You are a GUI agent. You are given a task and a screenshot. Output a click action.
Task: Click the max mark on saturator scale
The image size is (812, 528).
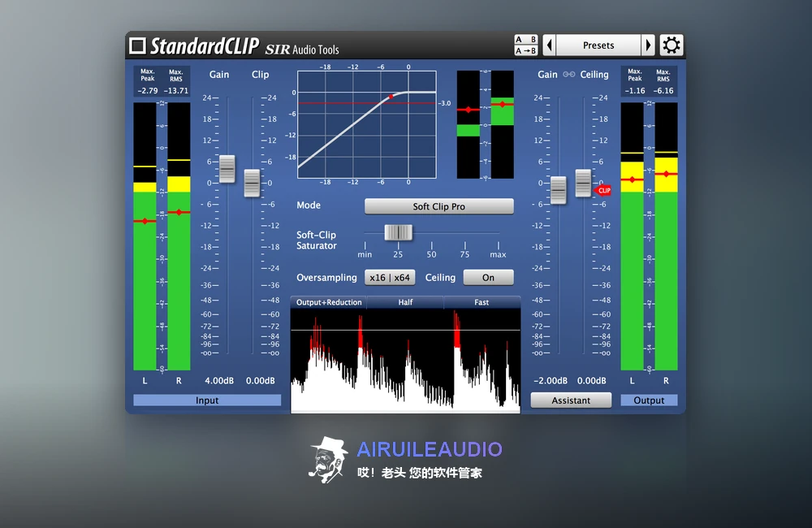[x=499, y=254]
